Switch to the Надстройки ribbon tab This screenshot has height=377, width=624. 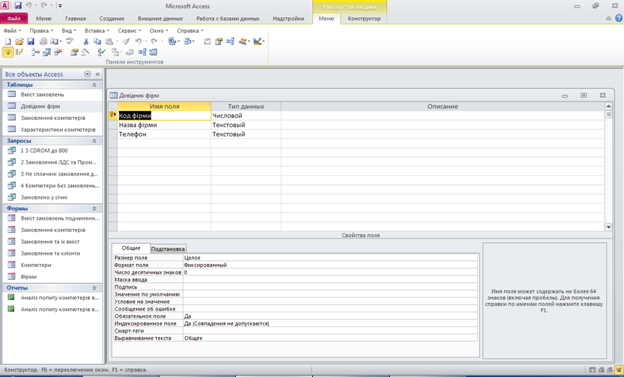[288, 19]
